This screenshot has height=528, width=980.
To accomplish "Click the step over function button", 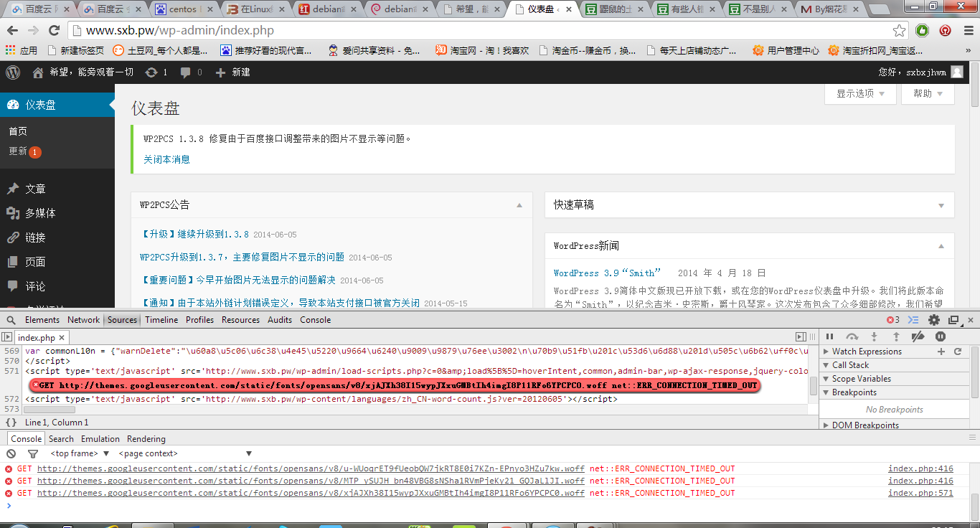I will coord(852,336).
